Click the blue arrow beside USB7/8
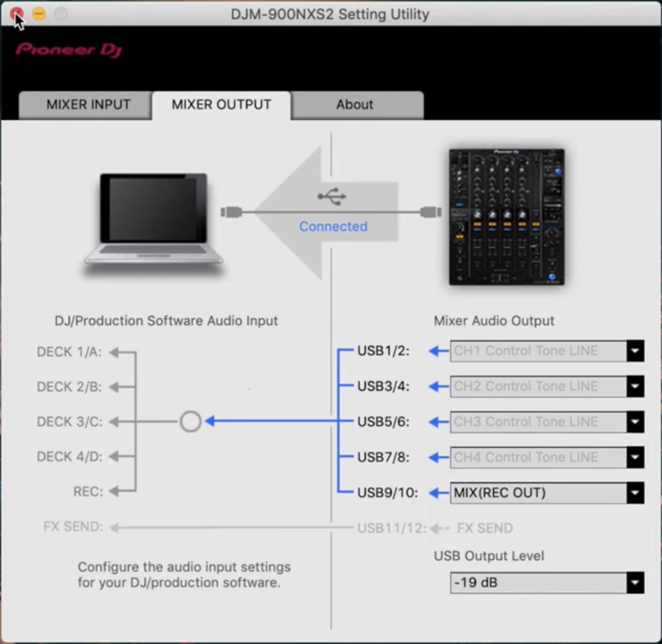 click(439, 457)
